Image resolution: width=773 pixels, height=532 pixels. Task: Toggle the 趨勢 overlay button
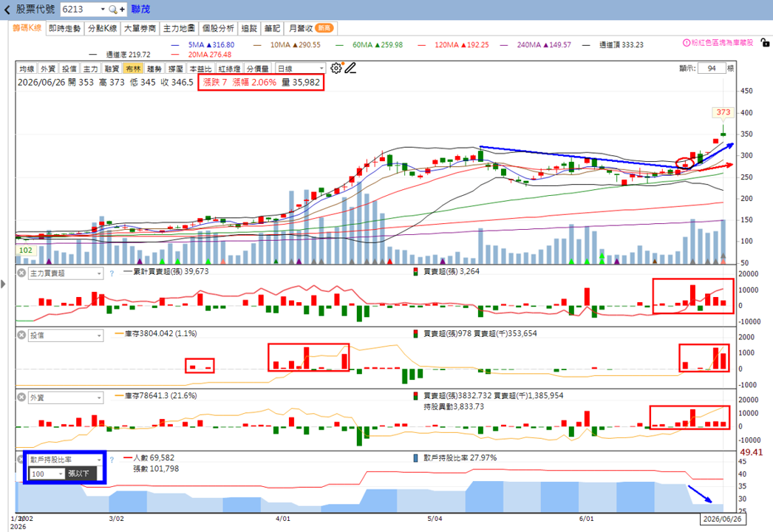pyautogui.click(x=154, y=69)
